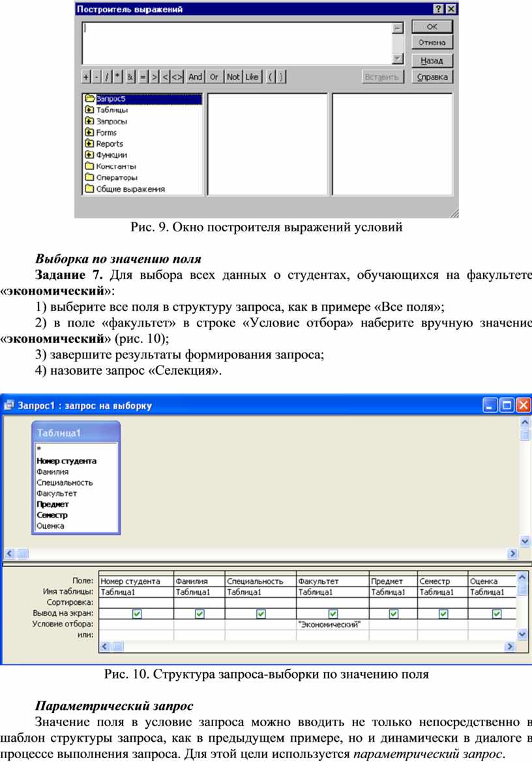The height and width of the screenshot is (762, 532).
Task: Insert the Not operator
Action: [x=233, y=77]
